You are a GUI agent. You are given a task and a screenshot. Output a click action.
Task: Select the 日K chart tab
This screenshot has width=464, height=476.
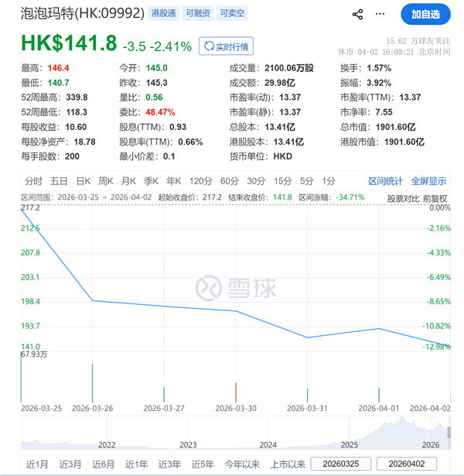tap(83, 181)
